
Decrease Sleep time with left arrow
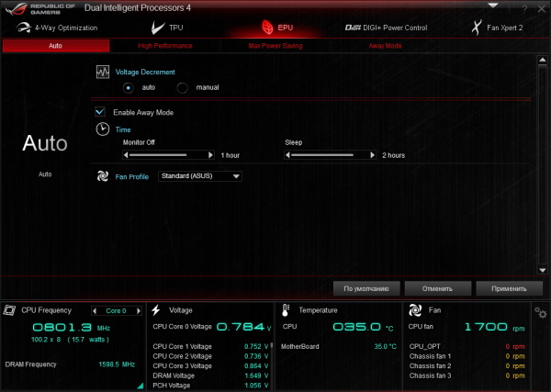tap(287, 155)
